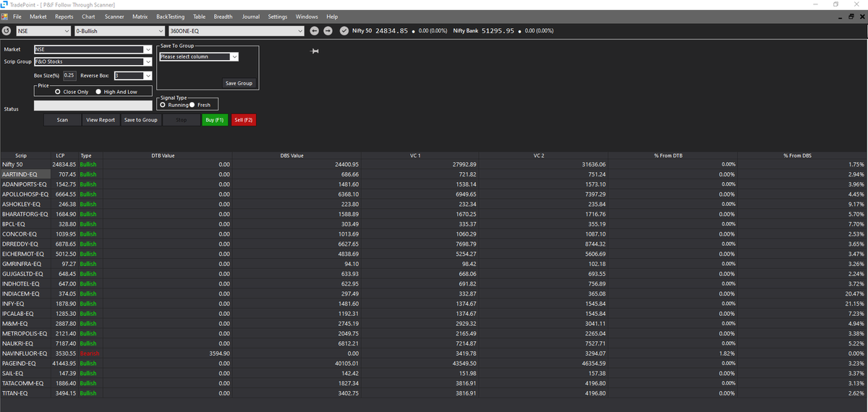Click the Save Group button
This screenshot has width=868, height=412.
click(x=239, y=83)
